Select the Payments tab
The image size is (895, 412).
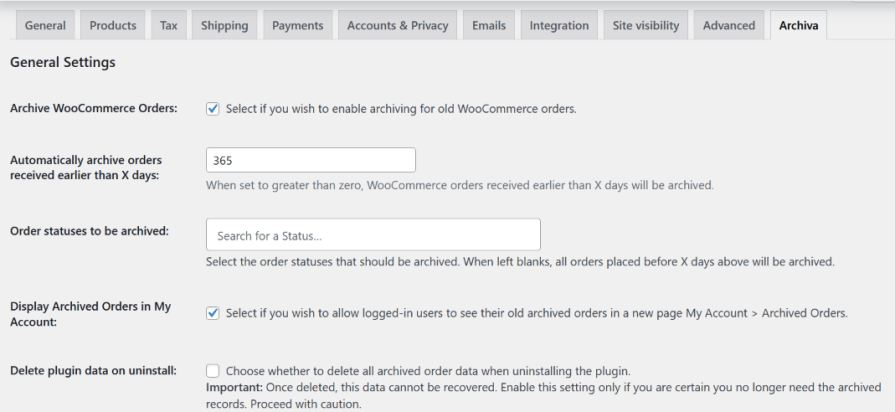pos(299,25)
